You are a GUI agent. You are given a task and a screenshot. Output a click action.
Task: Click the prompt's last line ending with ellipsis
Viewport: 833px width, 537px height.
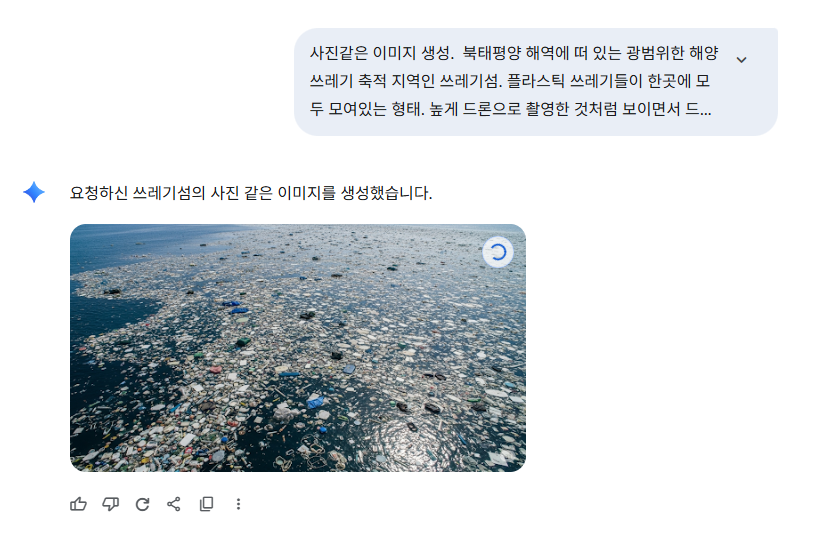click(x=511, y=109)
